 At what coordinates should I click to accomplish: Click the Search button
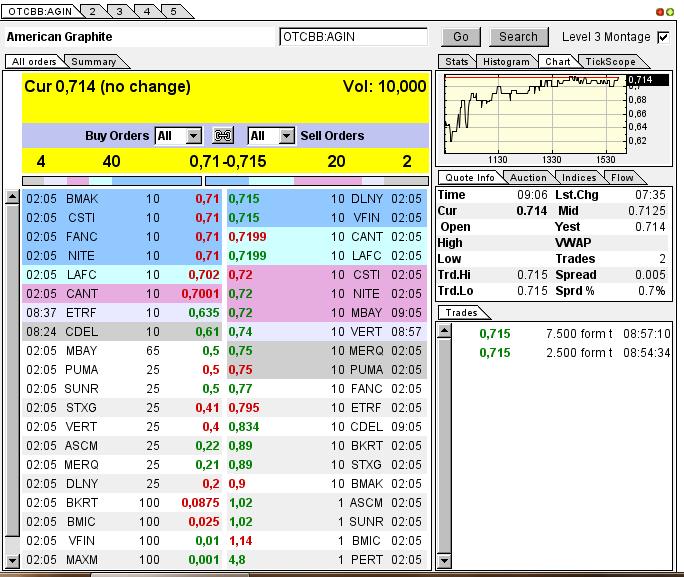tap(518, 37)
